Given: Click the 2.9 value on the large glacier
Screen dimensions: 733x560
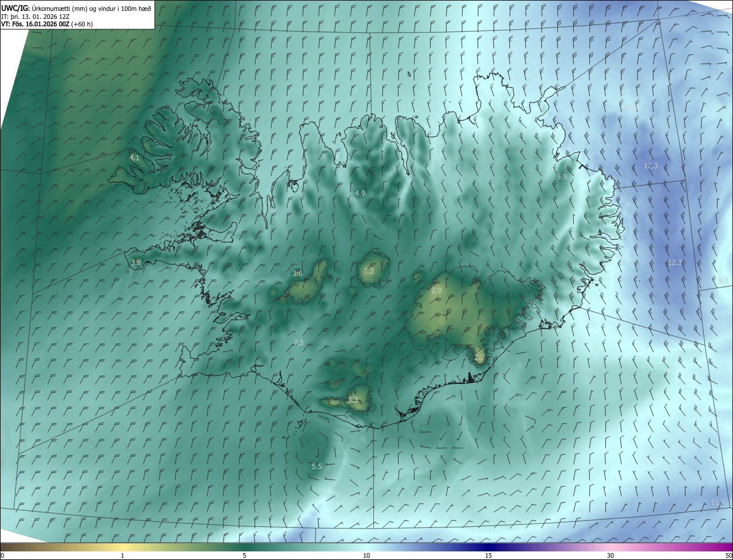Looking at the screenshot, I should (436, 291).
